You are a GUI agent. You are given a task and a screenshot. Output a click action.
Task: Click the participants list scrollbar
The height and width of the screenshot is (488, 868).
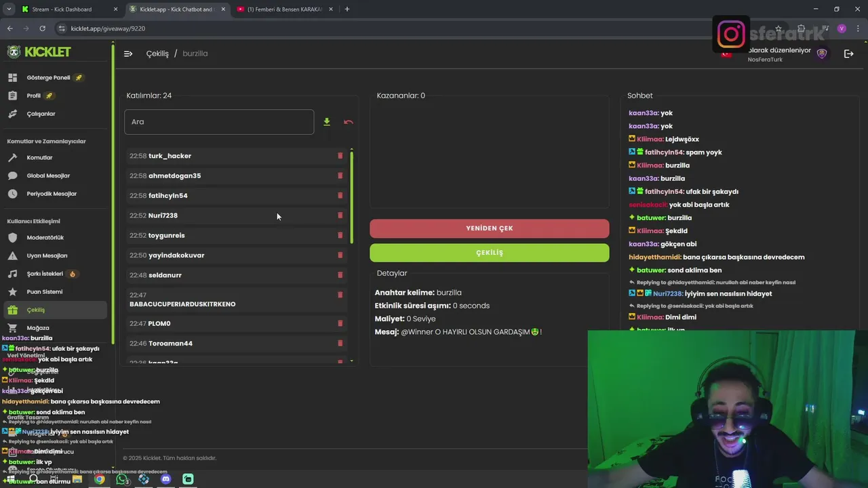[351, 197]
